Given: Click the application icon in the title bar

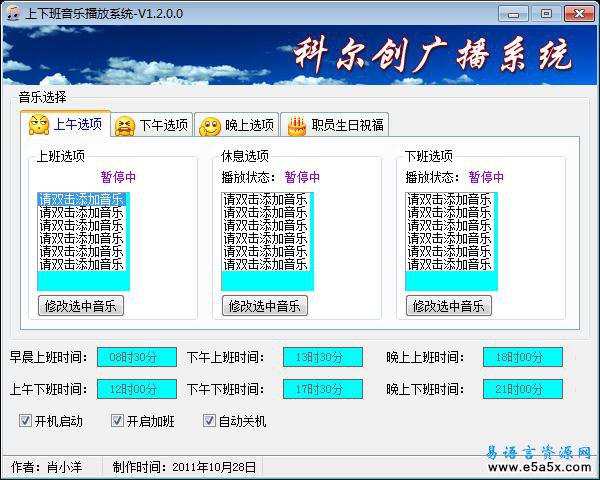Looking at the screenshot, I should click(13, 13).
